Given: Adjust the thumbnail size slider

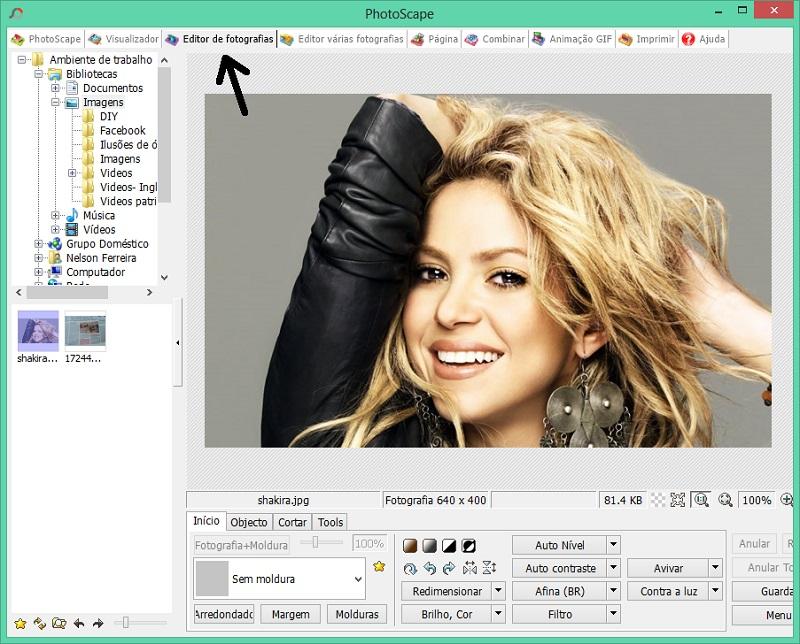Looking at the screenshot, I should (126, 623).
